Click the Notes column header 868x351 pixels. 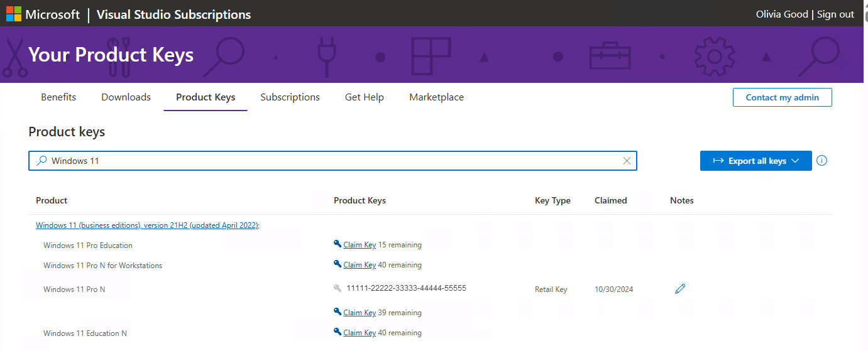click(x=682, y=200)
